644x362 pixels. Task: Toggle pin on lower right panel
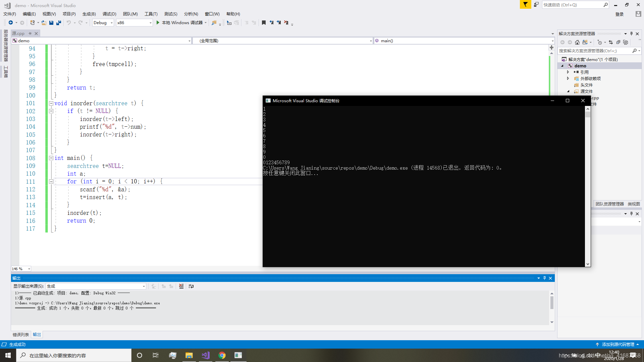(x=631, y=214)
